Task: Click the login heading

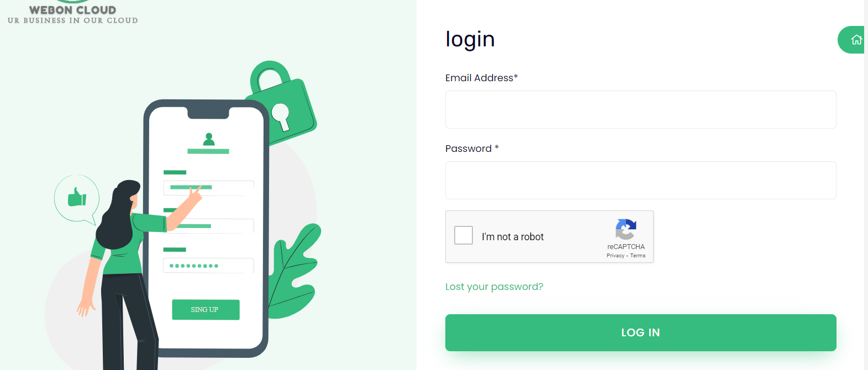Action: pyautogui.click(x=470, y=39)
